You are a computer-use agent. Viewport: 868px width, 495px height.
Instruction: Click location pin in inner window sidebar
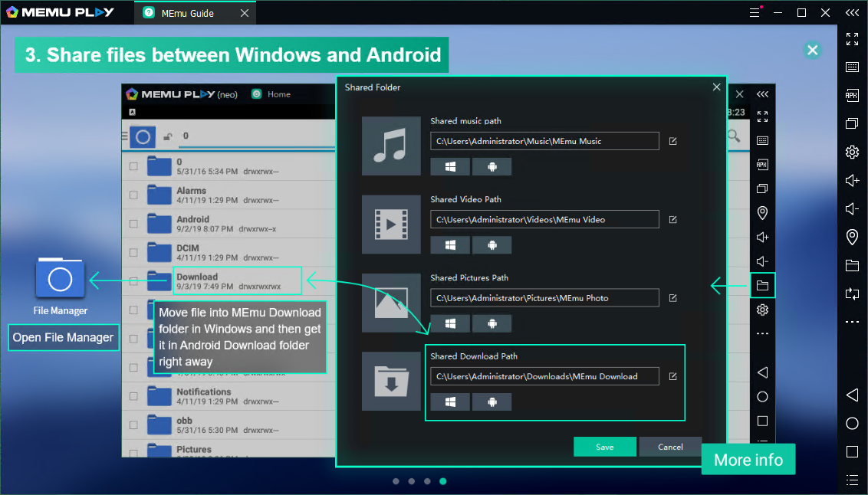[x=762, y=212]
